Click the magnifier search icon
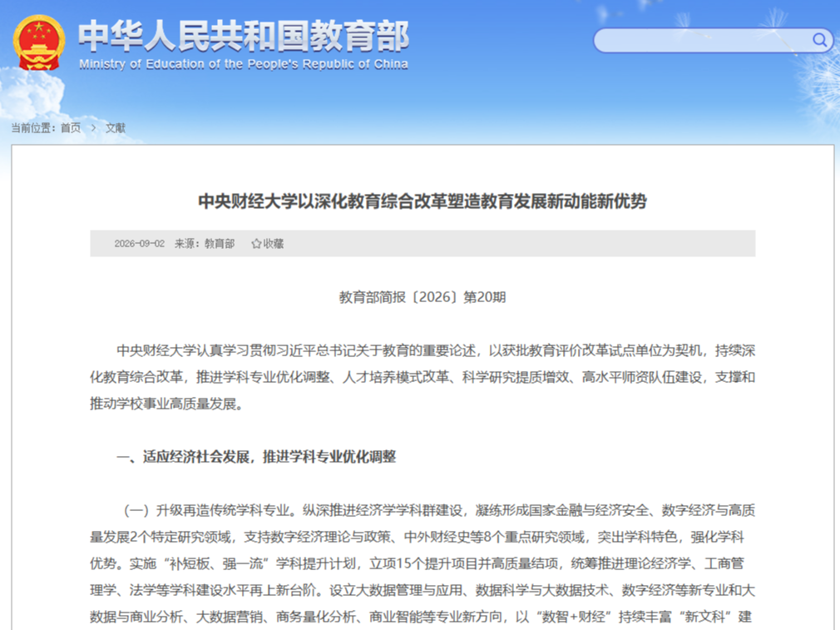The width and height of the screenshot is (840, 630). tap(819, 40)
